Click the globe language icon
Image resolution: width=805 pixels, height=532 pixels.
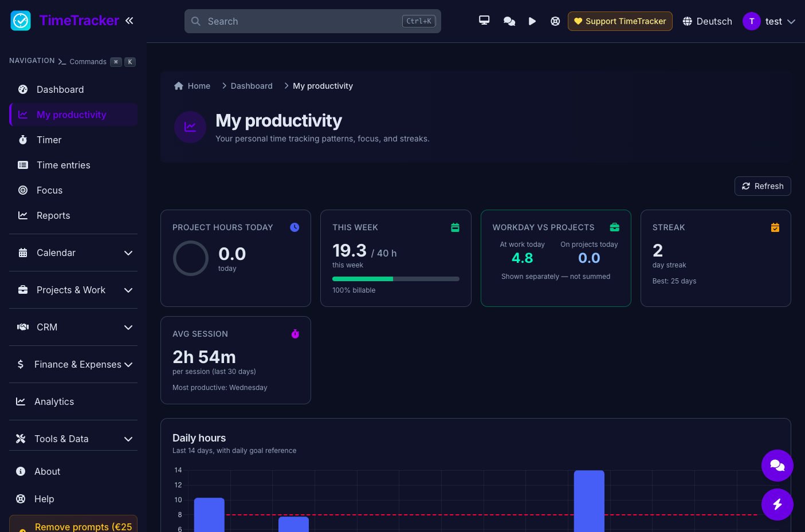coord(688,21)
